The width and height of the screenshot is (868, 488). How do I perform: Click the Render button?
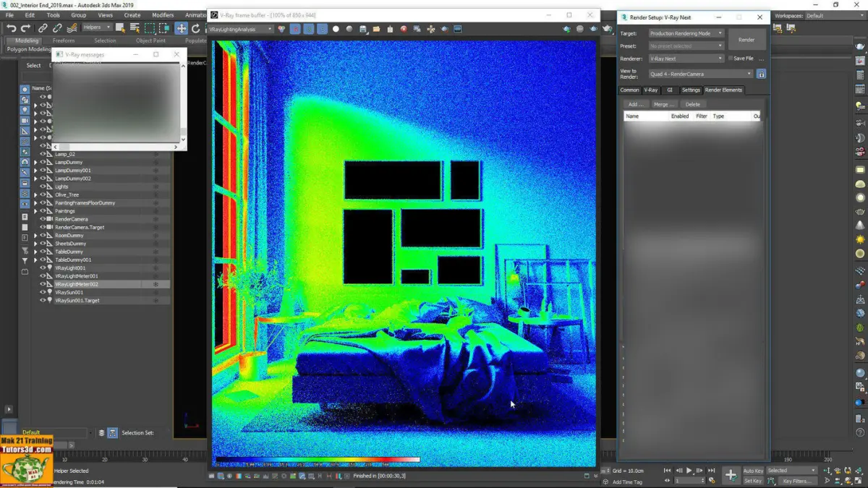point(746,40)
